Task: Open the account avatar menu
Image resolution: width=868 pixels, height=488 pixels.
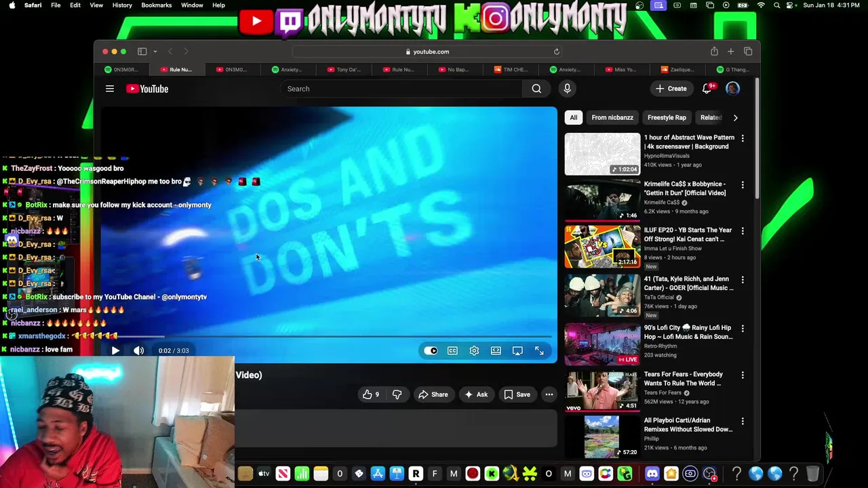Action: click(x=732, y=88)
